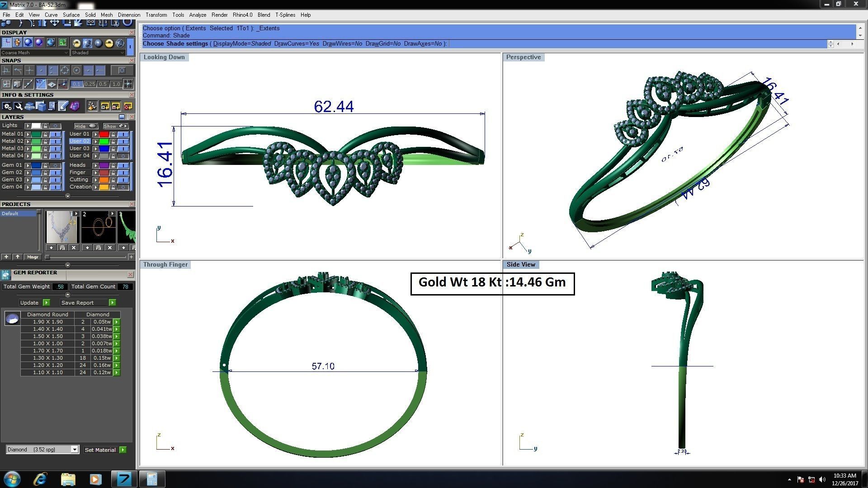Toggle visibility of User 04 layer
868x488 pixels.
tap(123, 156)
